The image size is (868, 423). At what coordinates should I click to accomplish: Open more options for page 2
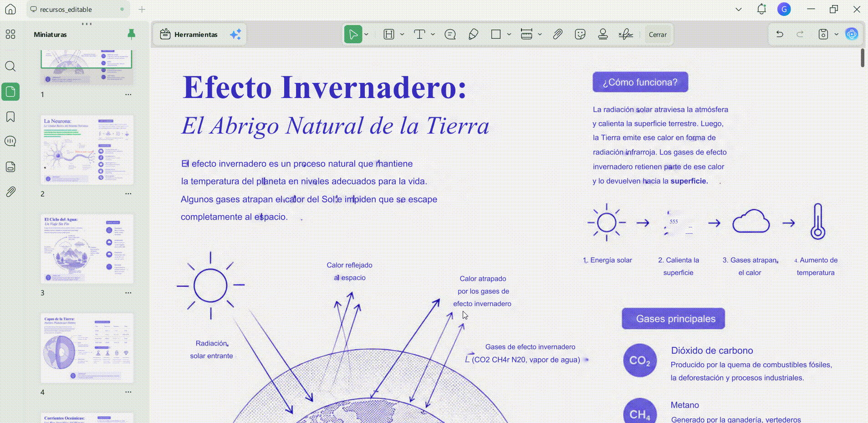128,194
